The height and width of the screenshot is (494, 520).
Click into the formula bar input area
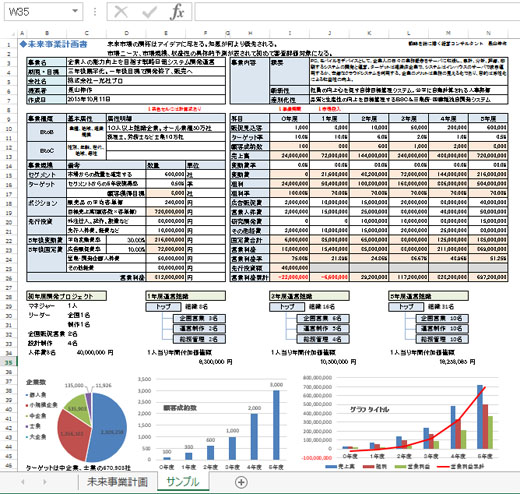click(357, 12)
